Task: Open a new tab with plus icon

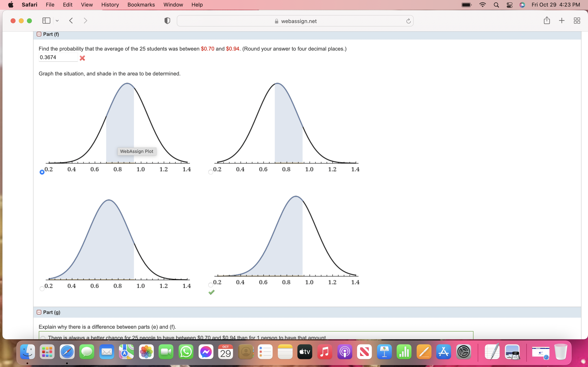Action: tap(561, 21)
